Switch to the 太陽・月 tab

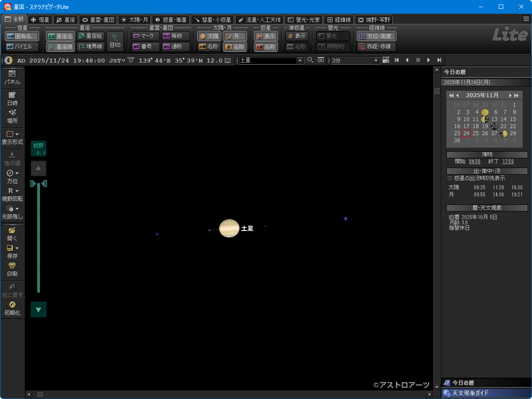click(x=134, y=20)
